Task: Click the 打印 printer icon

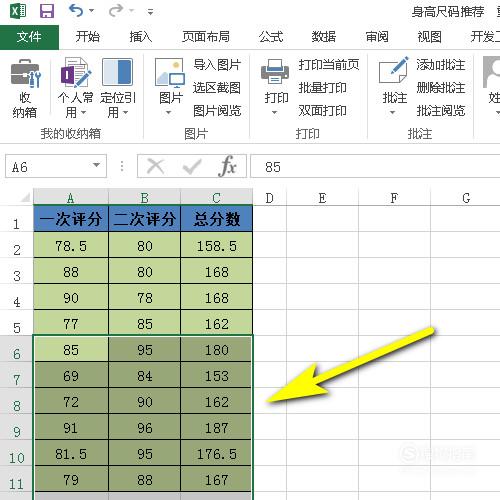Action: (x=275, y=71)
